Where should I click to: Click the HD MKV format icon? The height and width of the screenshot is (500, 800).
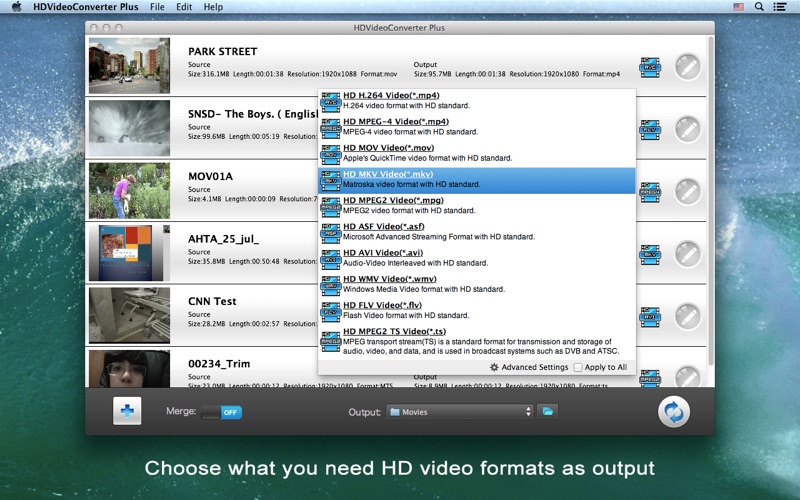coord(331,181)
